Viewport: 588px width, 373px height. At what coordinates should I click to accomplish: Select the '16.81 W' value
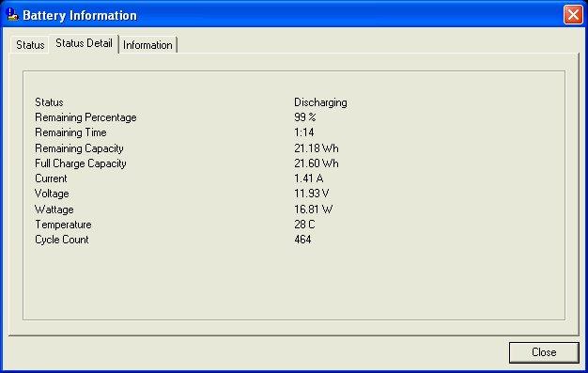pyautogui.click(x=314, y=210)
